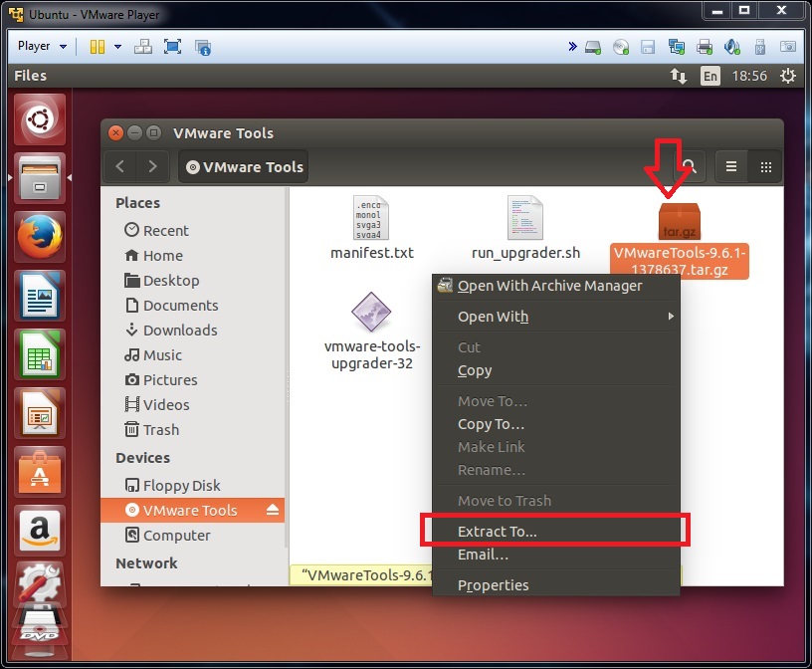
Task: Select the vmware-tools-upgrader-32 file
Action: [x=372, y=332]
